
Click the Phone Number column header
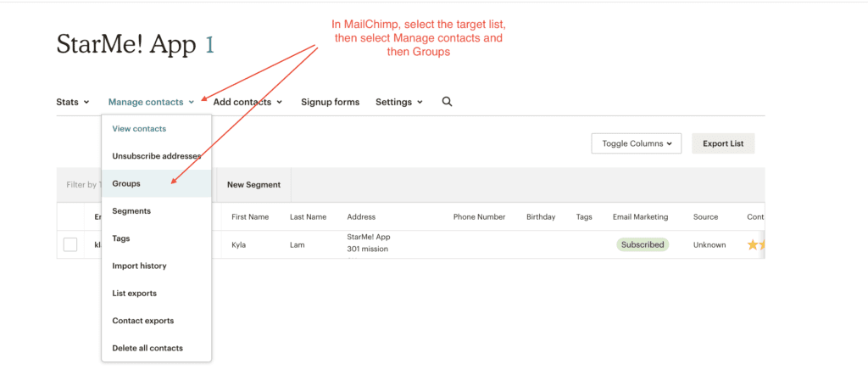pos(479,217)
